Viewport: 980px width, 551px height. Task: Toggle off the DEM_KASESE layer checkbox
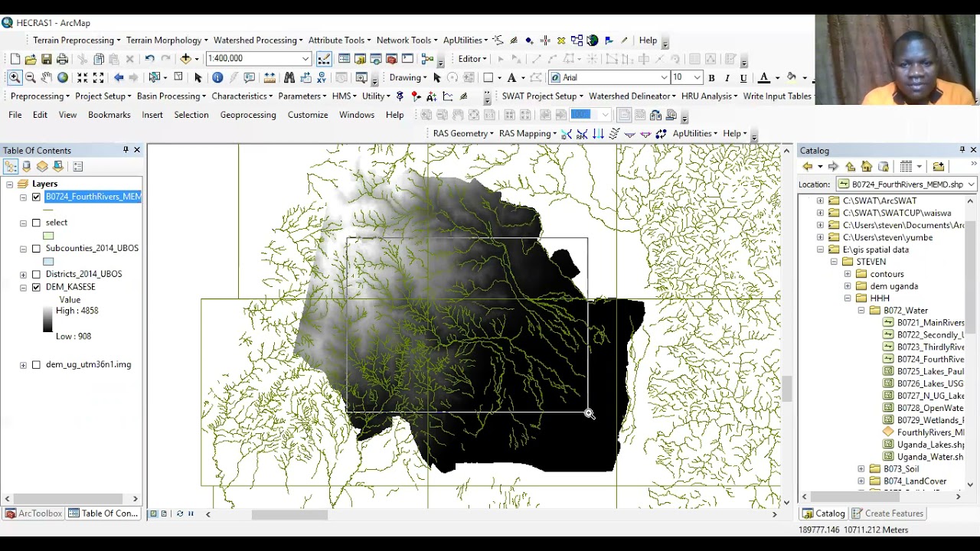pos(36,287)
